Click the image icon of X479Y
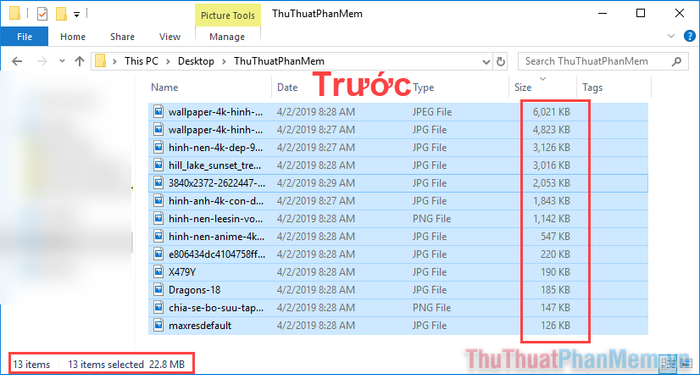700x375 pixels. click(x=158, y=271)
